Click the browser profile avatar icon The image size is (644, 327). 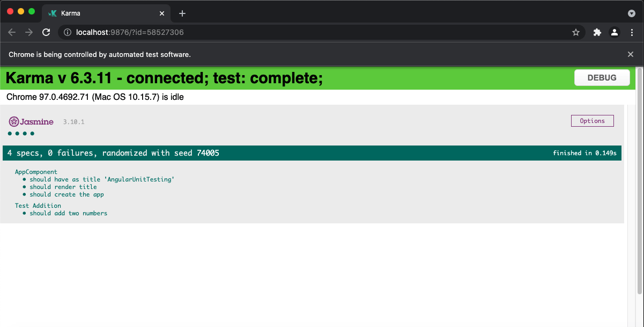pos(615,32)
